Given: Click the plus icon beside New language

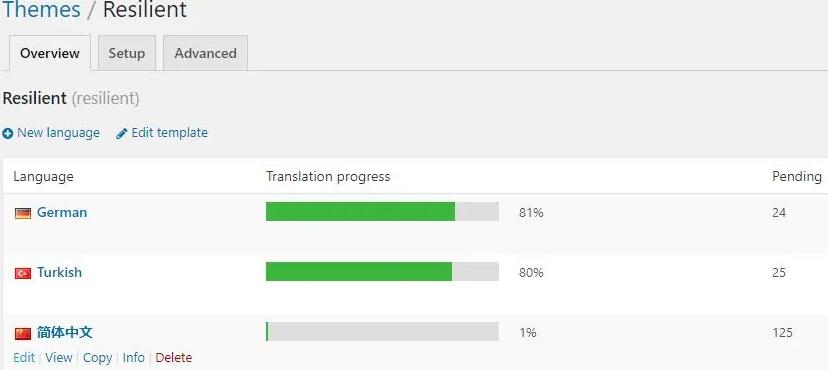Looking at the screenshot, I should (7, 134).
